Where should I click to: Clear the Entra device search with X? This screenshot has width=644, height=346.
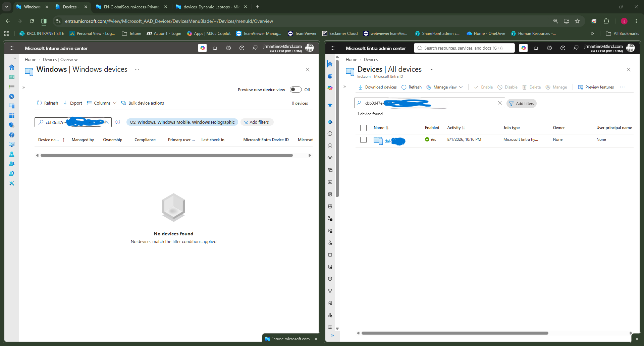coord(500,103)
